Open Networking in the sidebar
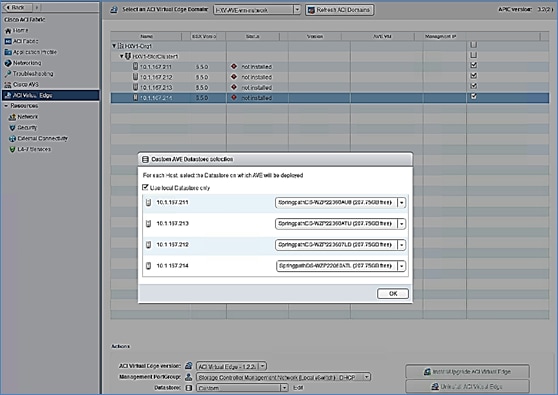Viewport: 558px width, 395px height. coord(27,63)
